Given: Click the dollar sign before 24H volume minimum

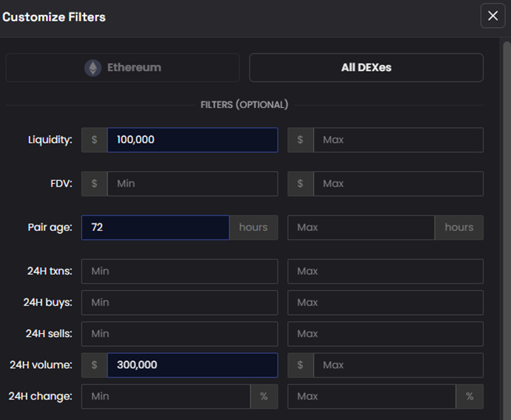Looking at the screenshot, I should (x=94, y=365).
